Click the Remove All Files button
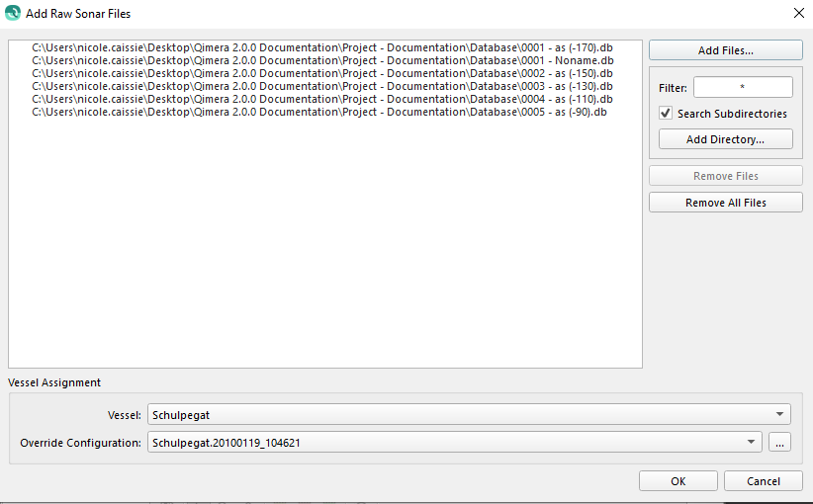 click(725, 203)
